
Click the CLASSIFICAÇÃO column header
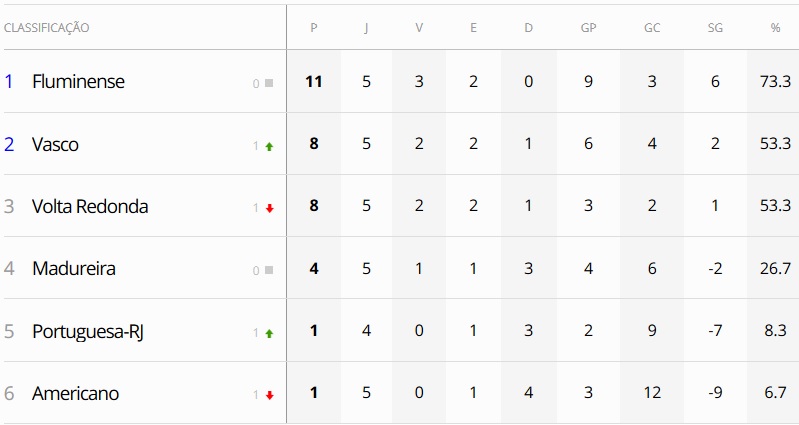(x=47, y=28)
